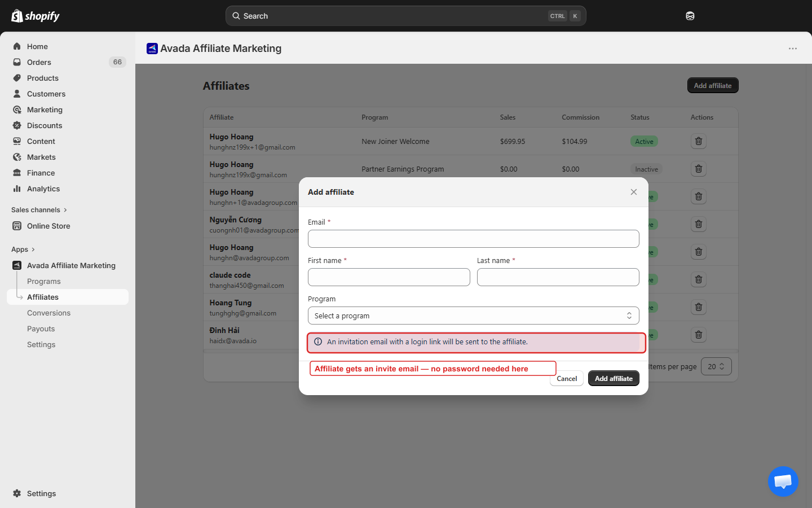
Task: Delete the Partner Earnings Program affiliate row
Action: [x=699, y=169]
